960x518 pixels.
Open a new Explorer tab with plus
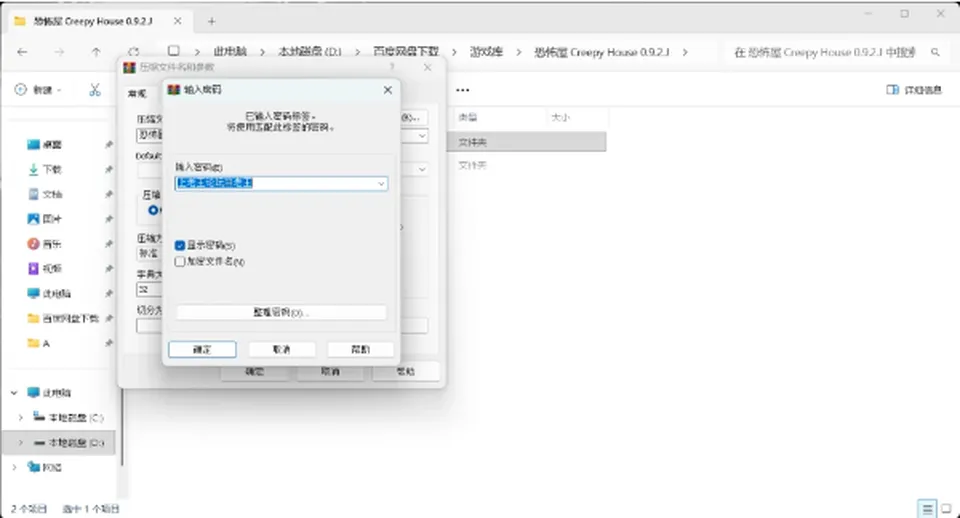(x=211, y=21)
